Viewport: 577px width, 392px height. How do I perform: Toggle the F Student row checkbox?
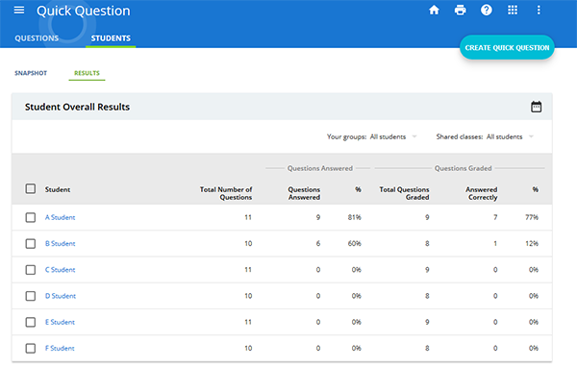31,348
